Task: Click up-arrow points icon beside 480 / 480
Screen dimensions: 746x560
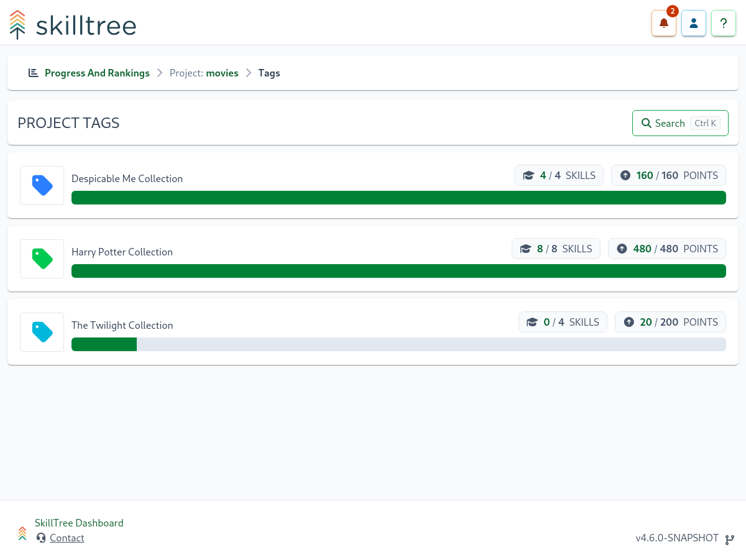Action: point(622,249)
